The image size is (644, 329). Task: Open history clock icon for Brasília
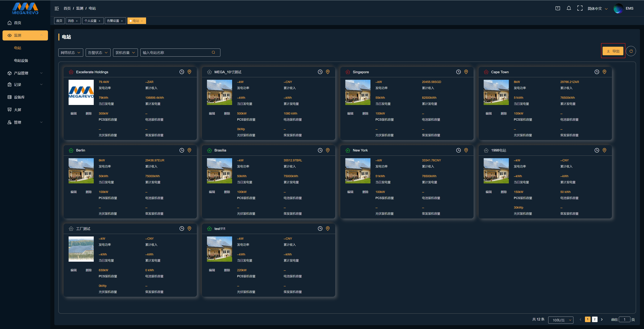[320, 150]
